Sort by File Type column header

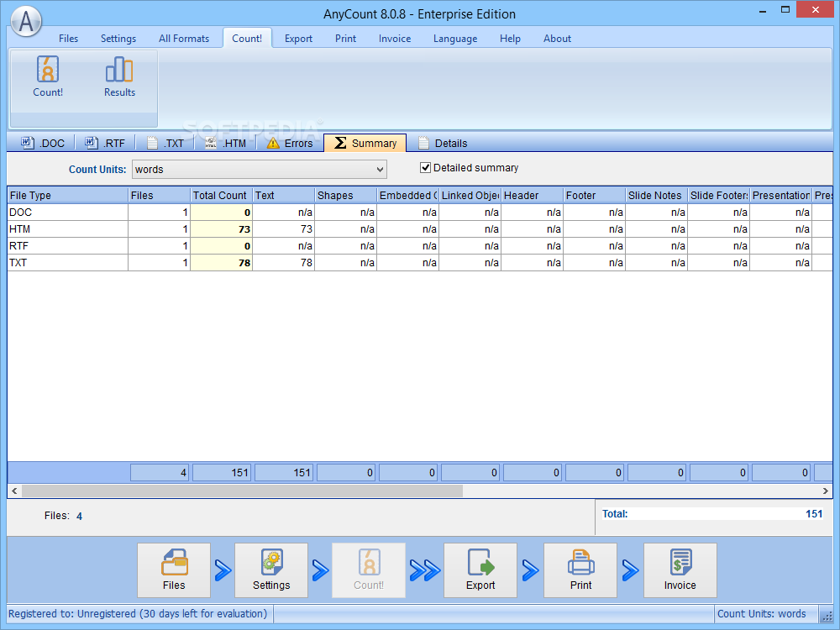click(x=68, y=196)
